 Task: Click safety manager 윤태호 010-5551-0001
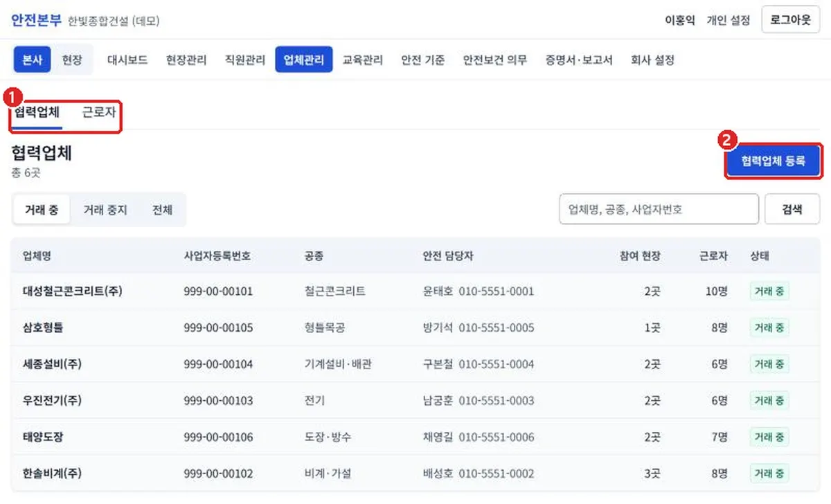479,291
